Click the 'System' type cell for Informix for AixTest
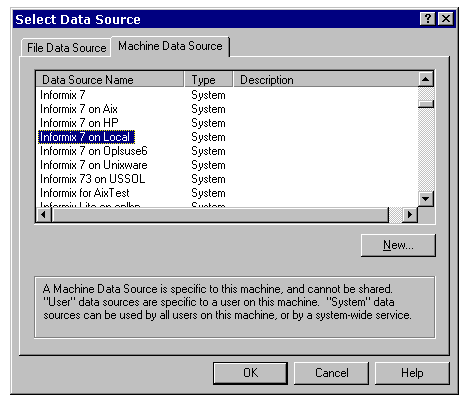Image resolution: width=467 pixels, height=404 pixels. 208,193
